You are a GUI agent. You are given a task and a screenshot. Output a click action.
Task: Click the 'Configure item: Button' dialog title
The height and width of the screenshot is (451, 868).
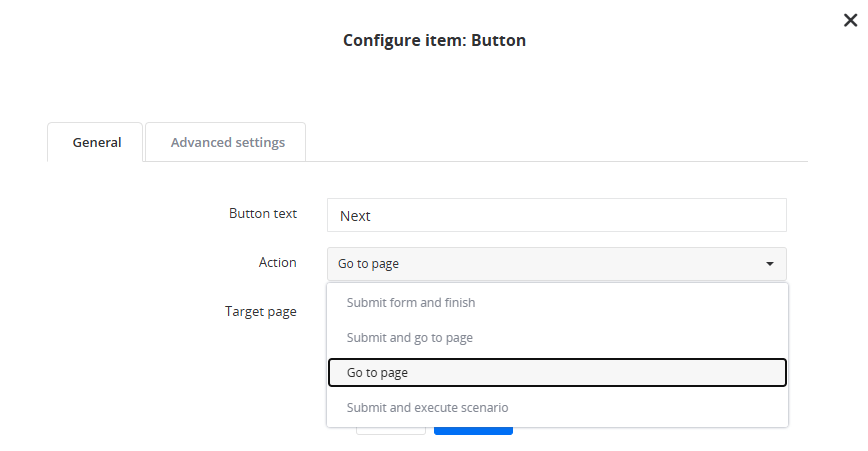[x=434, y=41]
